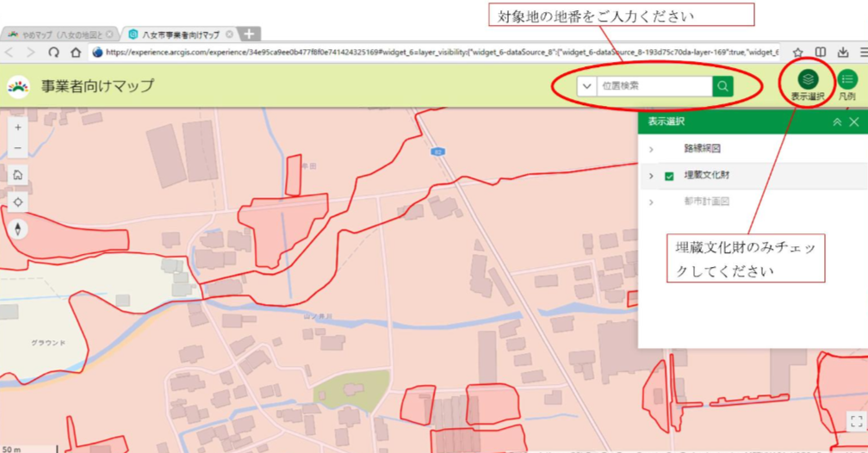The height and width of the screenshot is (453, 868).
Task: Reset map orientation with compass
Action: coord(18,229)
